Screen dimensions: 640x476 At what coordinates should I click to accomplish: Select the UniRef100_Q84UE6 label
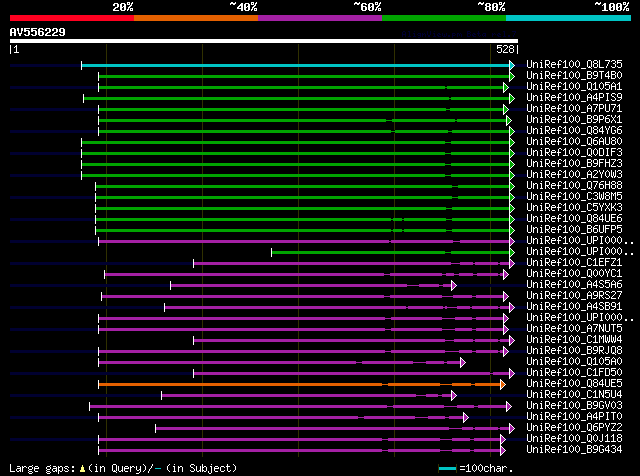574,219
